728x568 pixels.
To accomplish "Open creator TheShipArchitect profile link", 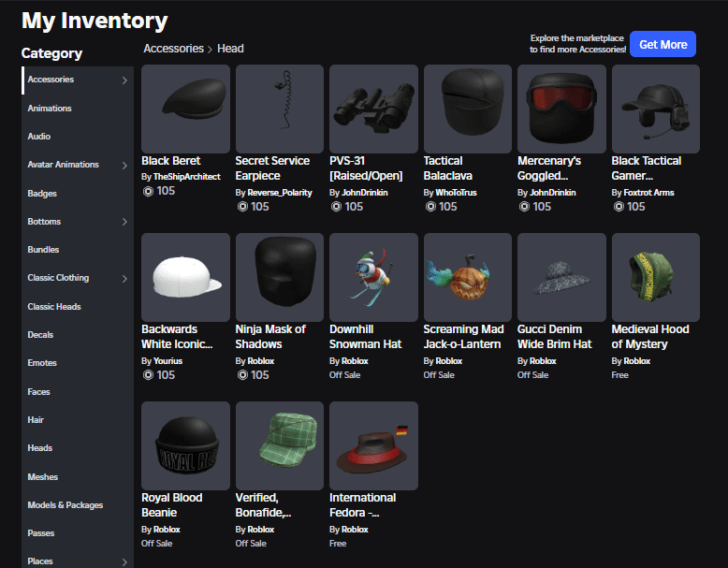I will pos(186,177).
